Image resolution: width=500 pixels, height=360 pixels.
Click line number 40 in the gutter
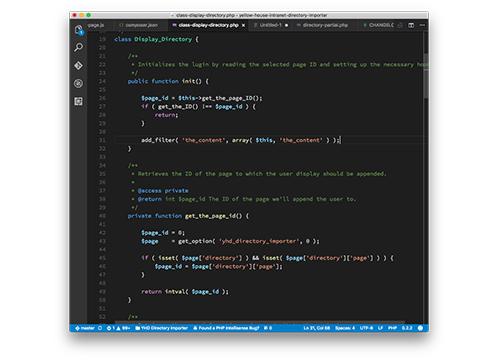(102, 216)
